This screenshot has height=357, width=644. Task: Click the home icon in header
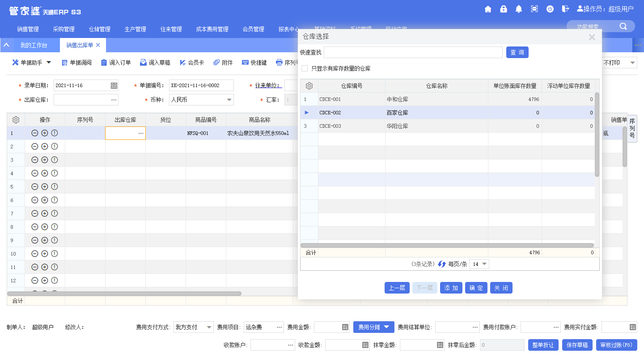488,9
